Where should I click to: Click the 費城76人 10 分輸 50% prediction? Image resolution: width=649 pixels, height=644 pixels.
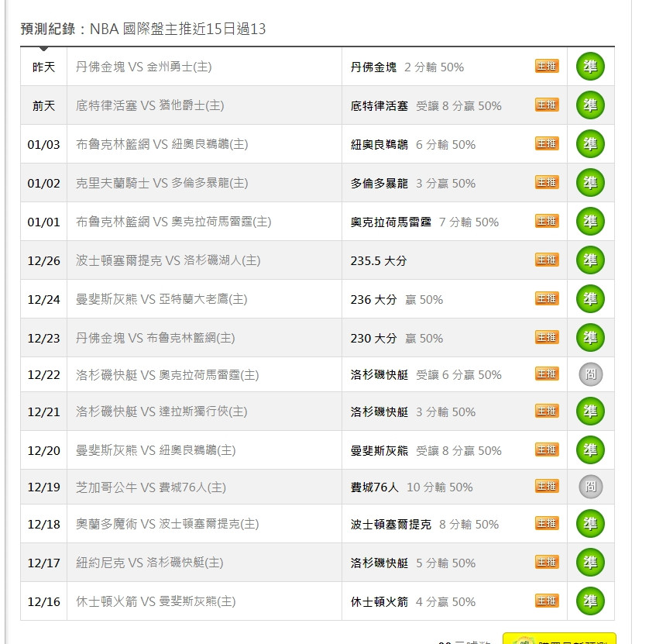pyautogui.click(x=412, y=487)
